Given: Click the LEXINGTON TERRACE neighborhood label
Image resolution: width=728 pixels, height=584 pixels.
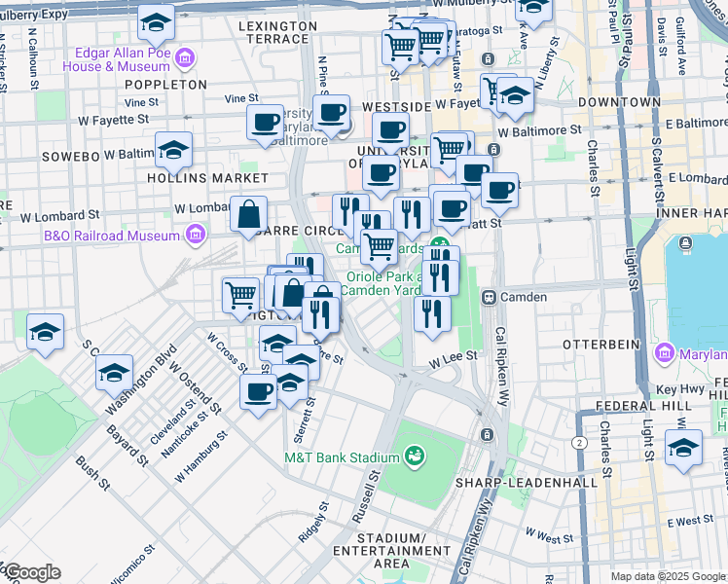Looking at the screenshot, I should pyautogui.click(x=278, y=32).
